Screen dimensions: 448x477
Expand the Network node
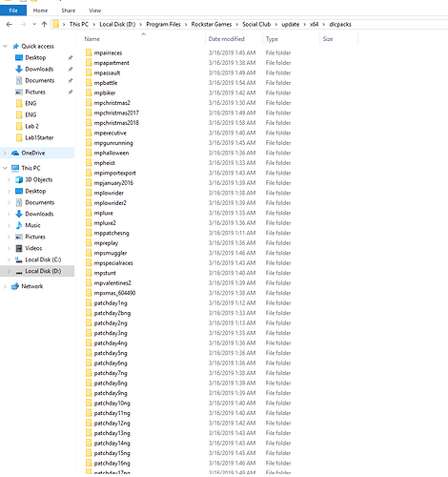pyautogui.click(x=5, y=286)
